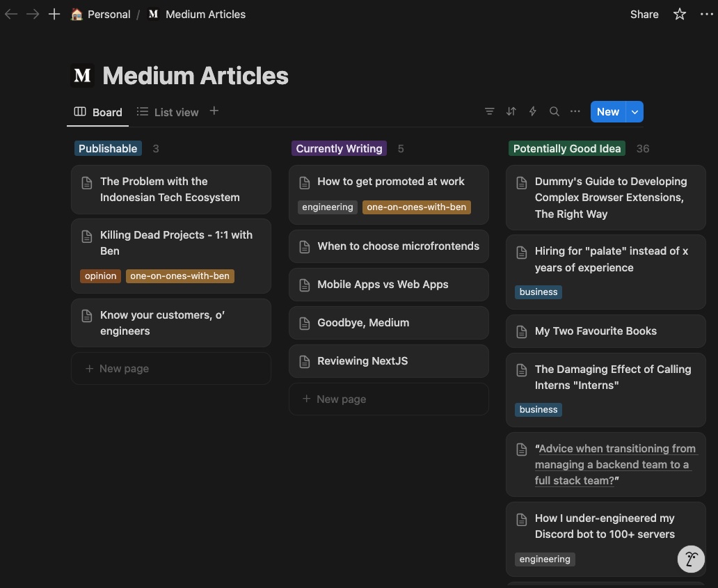Image resolution: width=718 pixels, height=588 pixels.
Task: Click the plus icon next to the forward arrow
Action: [54, 14]
